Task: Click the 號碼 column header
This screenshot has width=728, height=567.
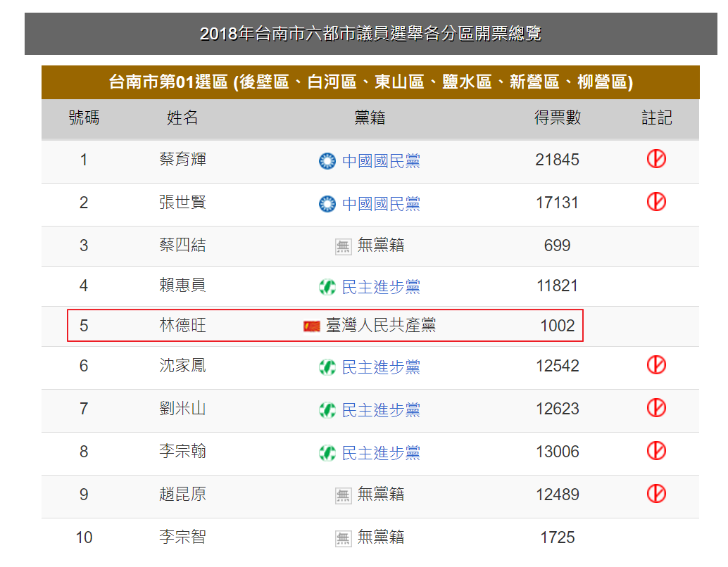Action: 84,117
